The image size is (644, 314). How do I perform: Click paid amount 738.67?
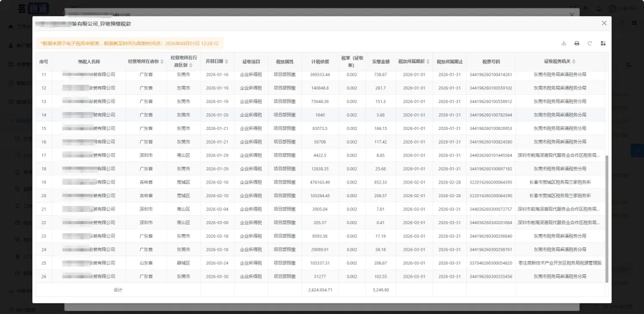click(380, 74)
